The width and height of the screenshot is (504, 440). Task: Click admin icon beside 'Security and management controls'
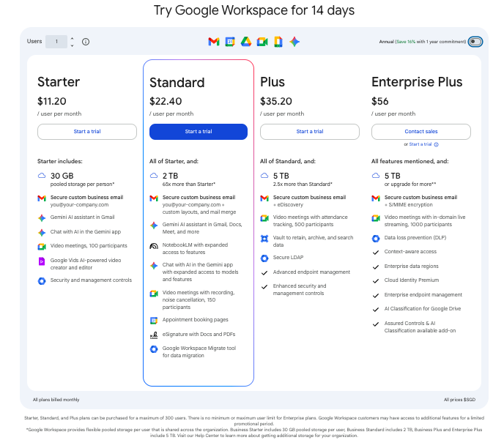[x=42, y=281]
